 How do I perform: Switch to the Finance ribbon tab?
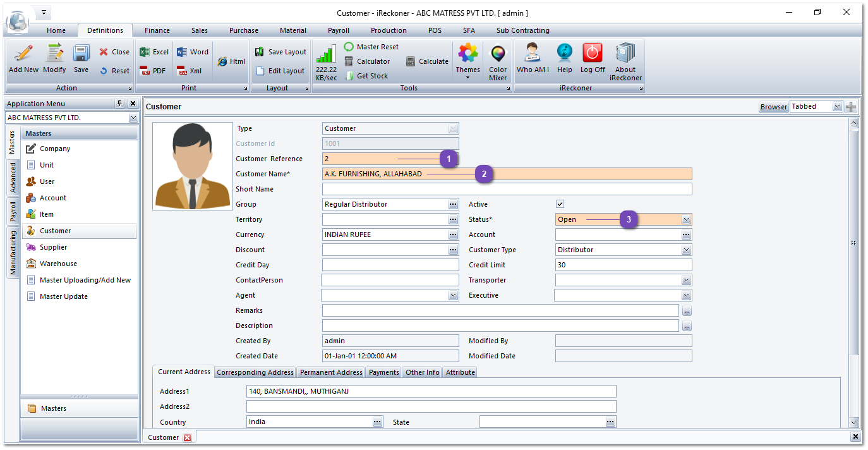pos(157,30)
